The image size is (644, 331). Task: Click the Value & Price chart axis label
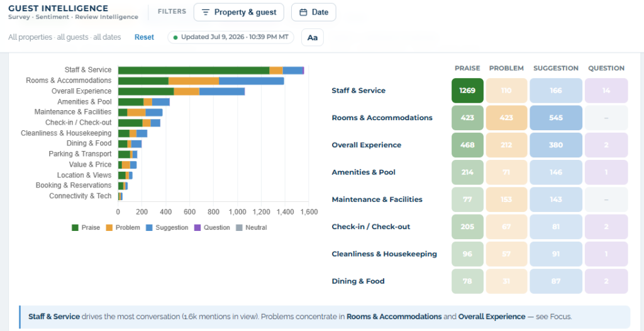click(x=90, y=164)
